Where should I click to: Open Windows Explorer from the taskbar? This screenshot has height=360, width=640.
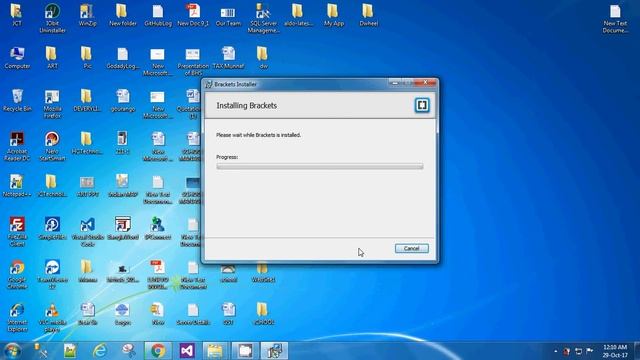click(x=216, y=351)
